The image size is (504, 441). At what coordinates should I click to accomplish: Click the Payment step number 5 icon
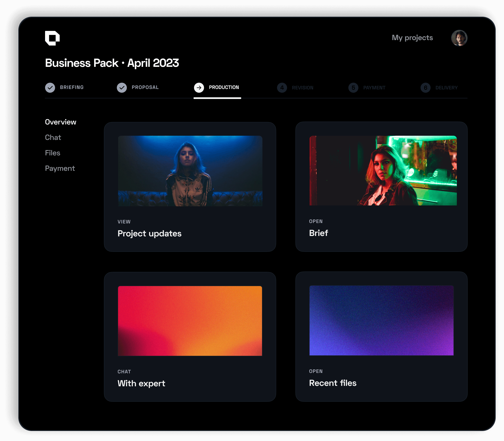pyautogui.click(x=353, y=88)
